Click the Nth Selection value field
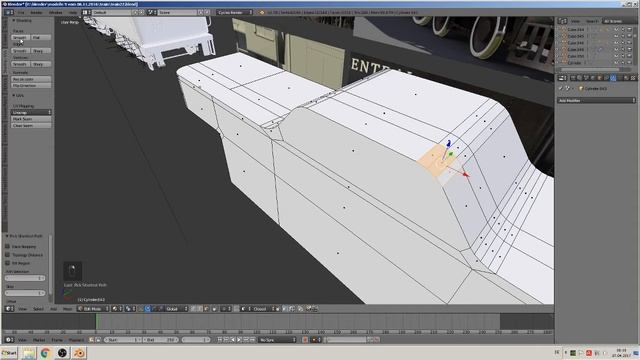This screenshot has width=640, height=360. coord(25,278)
